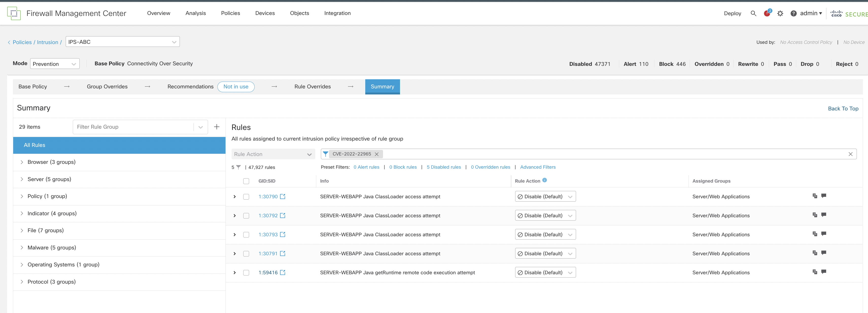Click the copy groups icon for rule 1:59416
Viewport: 868px width, 313px height.
click(815, 272)
